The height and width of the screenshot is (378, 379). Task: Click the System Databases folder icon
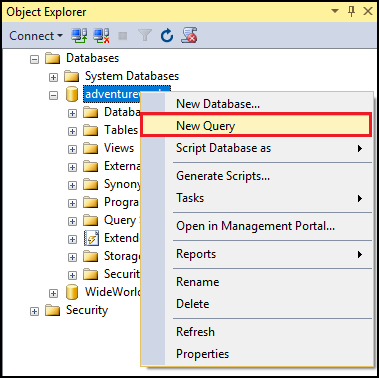tap(71, 76)
